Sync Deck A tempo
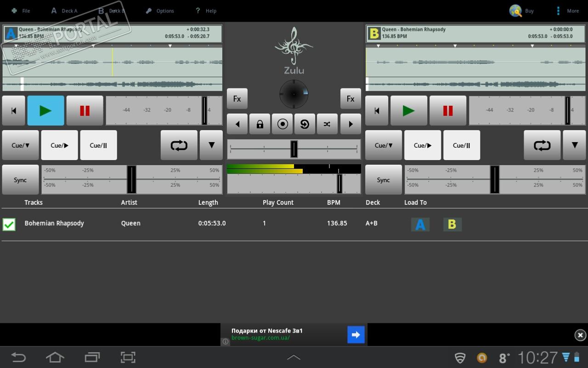This screenshot has height=368, width=588. 21,180
